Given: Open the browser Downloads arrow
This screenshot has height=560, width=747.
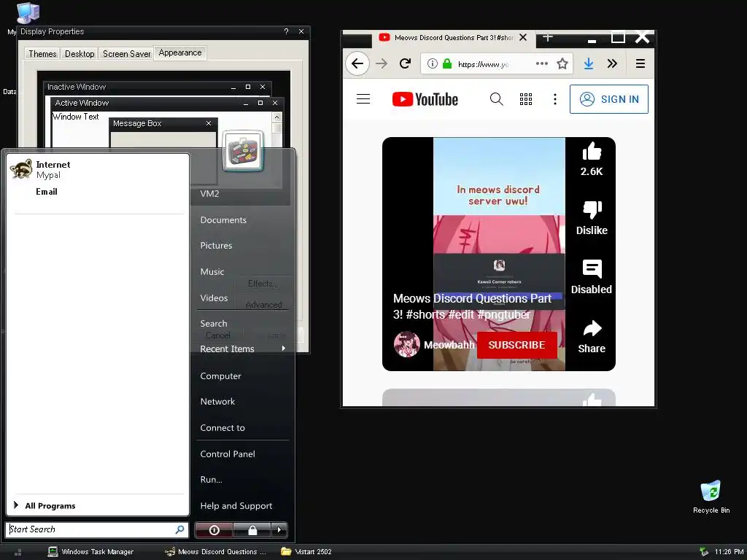Looking at the screenshot, I should click(x=589, y=64).
